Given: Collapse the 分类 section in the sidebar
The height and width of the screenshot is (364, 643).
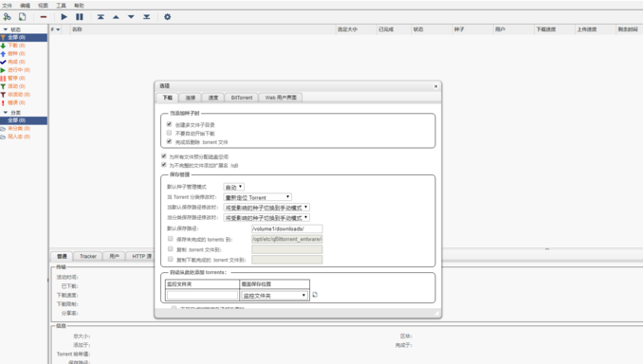Looking at the screenshot, I should point(6,112).
